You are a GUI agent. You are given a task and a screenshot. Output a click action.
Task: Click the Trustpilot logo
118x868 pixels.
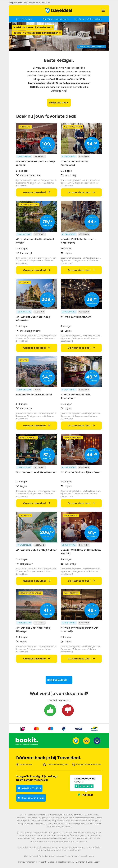(x=85, y=795)
